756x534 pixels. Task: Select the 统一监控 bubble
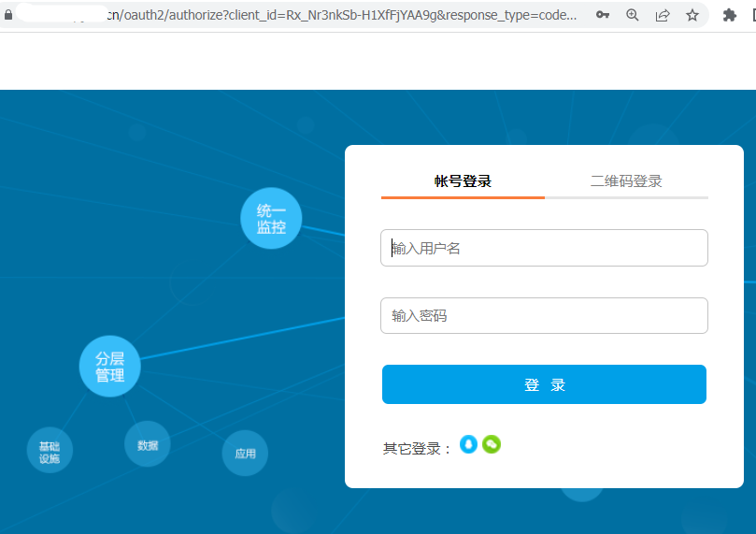click(271, 219)
